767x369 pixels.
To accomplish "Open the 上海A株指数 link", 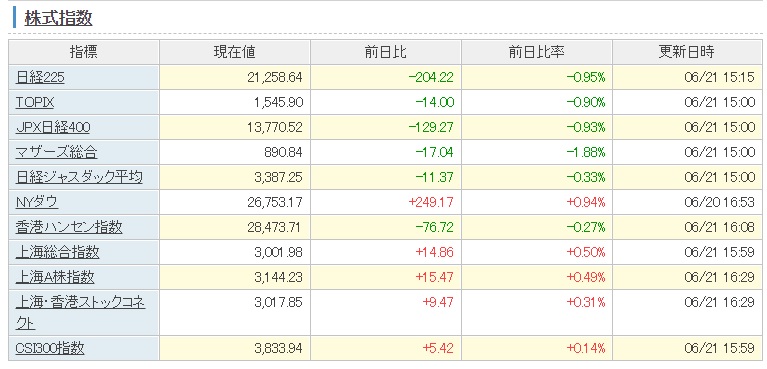I will coord(55,277).
